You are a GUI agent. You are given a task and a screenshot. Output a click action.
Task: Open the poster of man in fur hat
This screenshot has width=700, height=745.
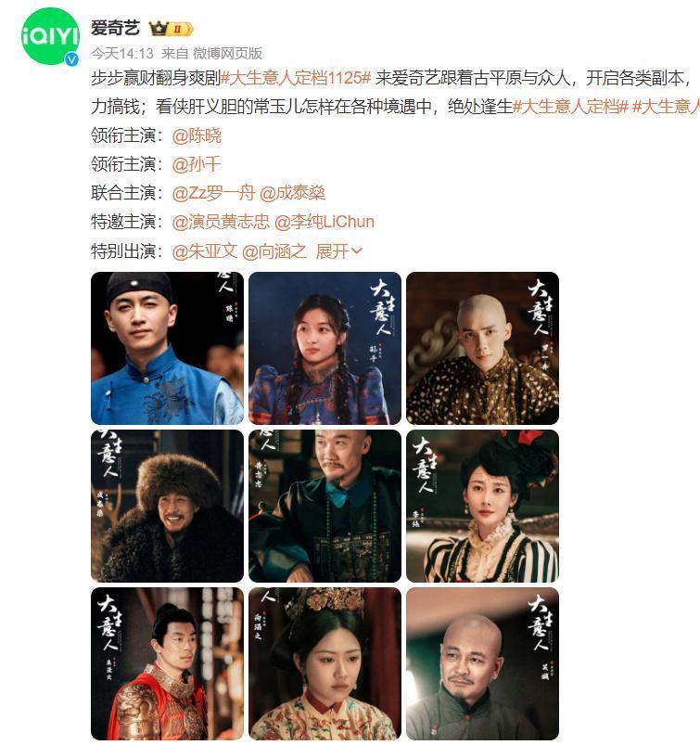(167, 506)
